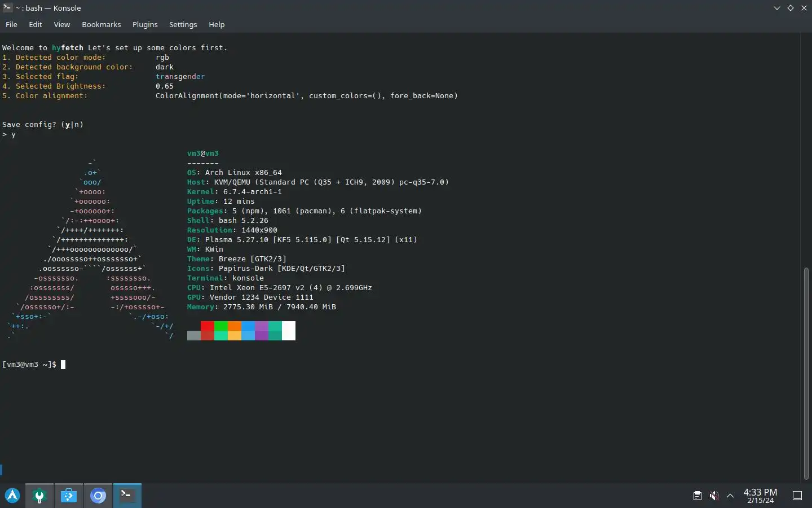Screen dimensions: 812x508
Task: Click the Konsole taskbar entry
Action: click(127, 496)
